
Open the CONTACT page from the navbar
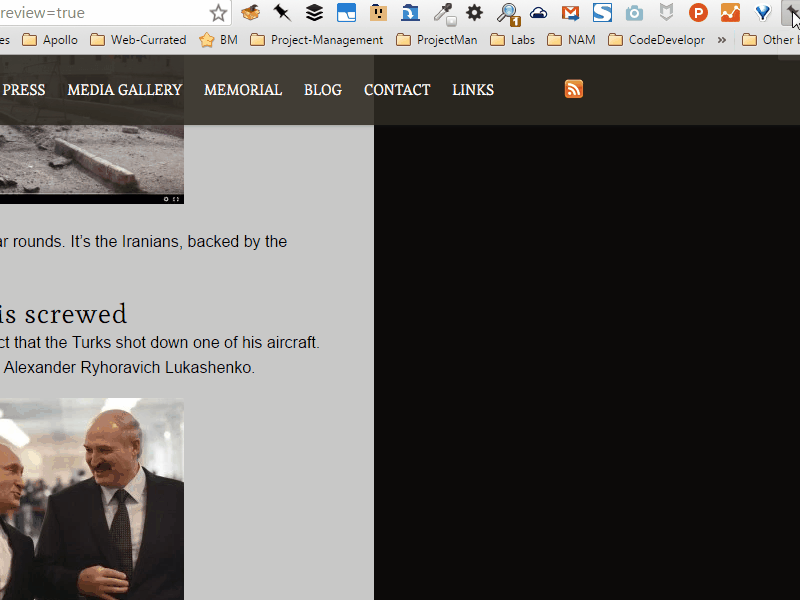(397, 89)
